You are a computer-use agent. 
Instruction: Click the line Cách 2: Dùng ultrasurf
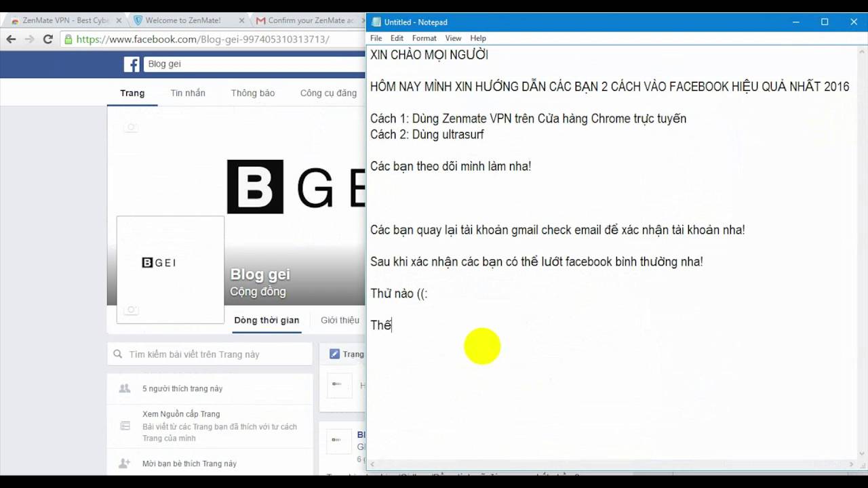(427, 134)
